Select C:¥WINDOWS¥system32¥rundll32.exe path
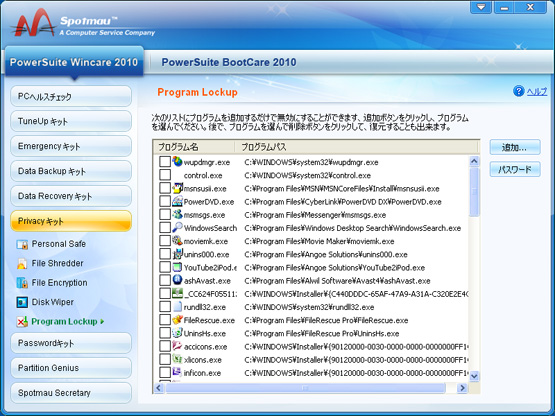The width and height of the screenshot is (555, 416). point(309,307)
